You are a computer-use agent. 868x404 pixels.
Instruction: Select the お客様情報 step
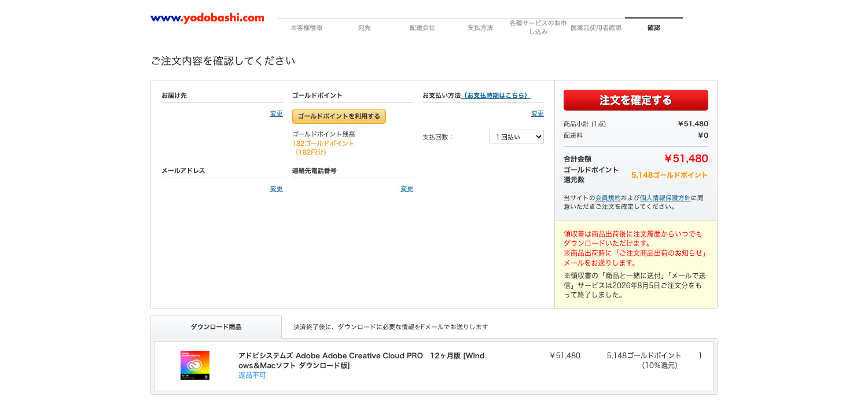point(307,28)
